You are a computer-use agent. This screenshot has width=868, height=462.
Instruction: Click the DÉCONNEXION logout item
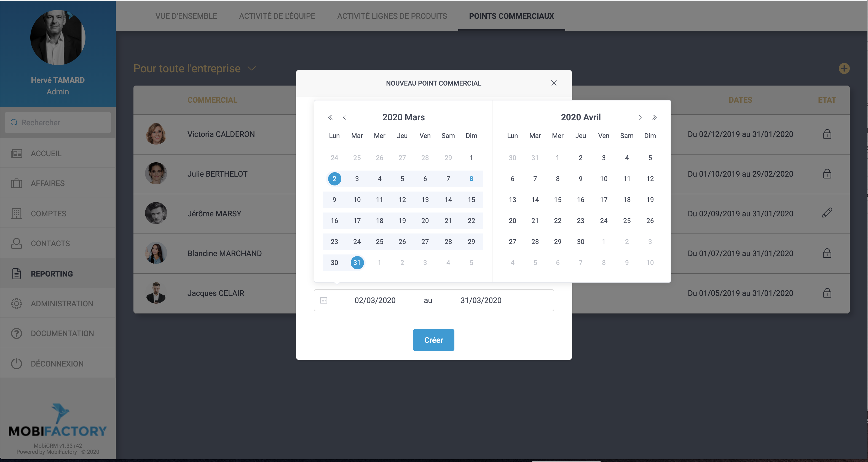[57, 363]
